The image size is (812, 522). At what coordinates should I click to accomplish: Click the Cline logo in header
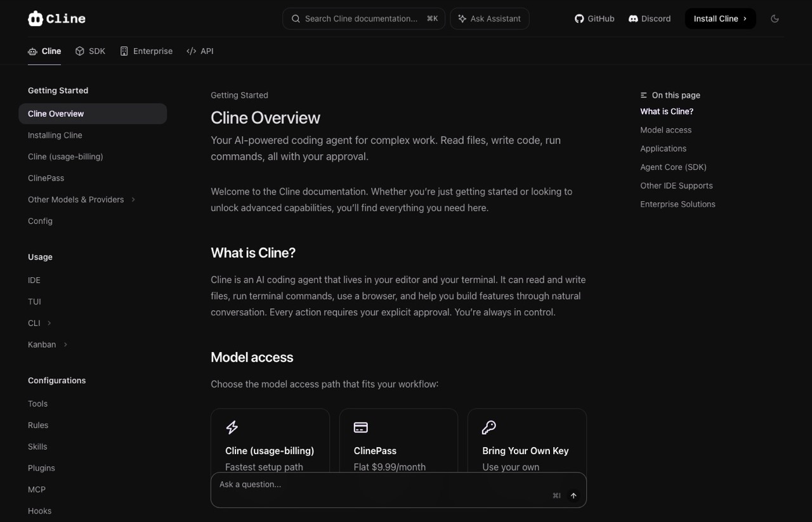pyautogui.click(x=56, y=18)
